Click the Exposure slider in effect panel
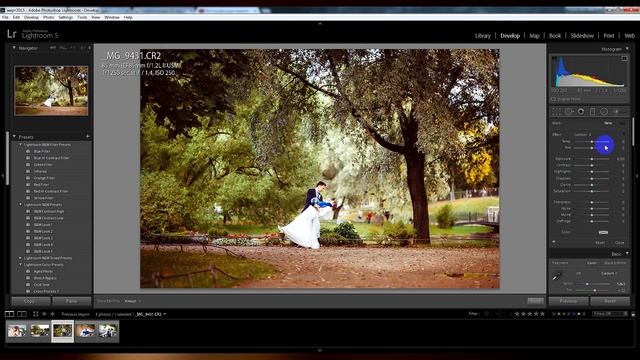This screenshot has height=360, width=640. (591, 159)
